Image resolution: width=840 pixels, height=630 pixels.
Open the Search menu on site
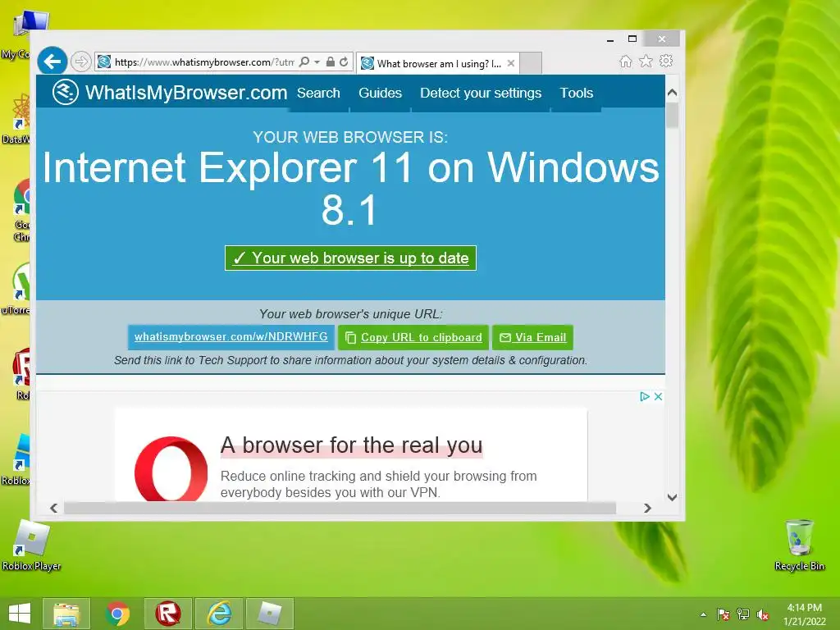click(x=319, y=94)
